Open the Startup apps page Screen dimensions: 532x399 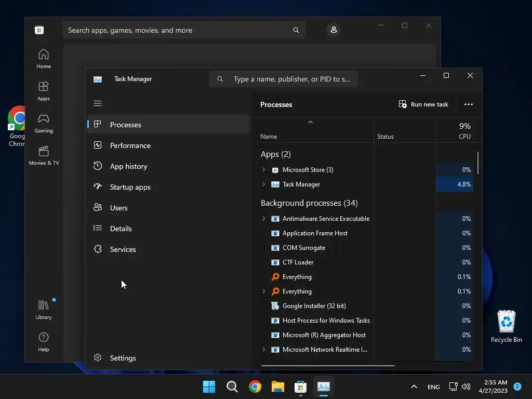(x=169, y=187)
